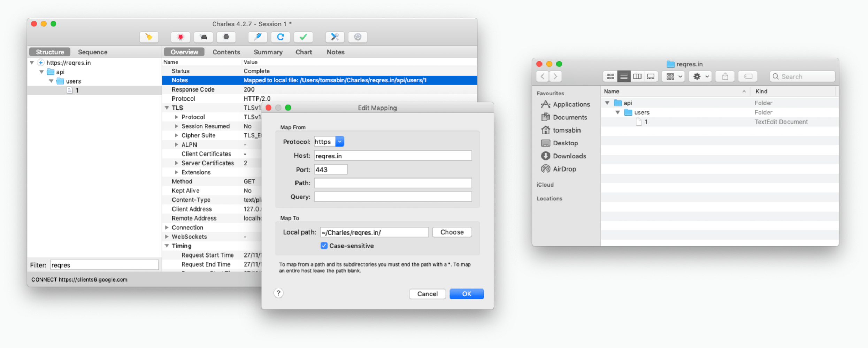Screen dimensions: 868x348
Task: Switch Finder to list view
Action: tap(624, 77)
